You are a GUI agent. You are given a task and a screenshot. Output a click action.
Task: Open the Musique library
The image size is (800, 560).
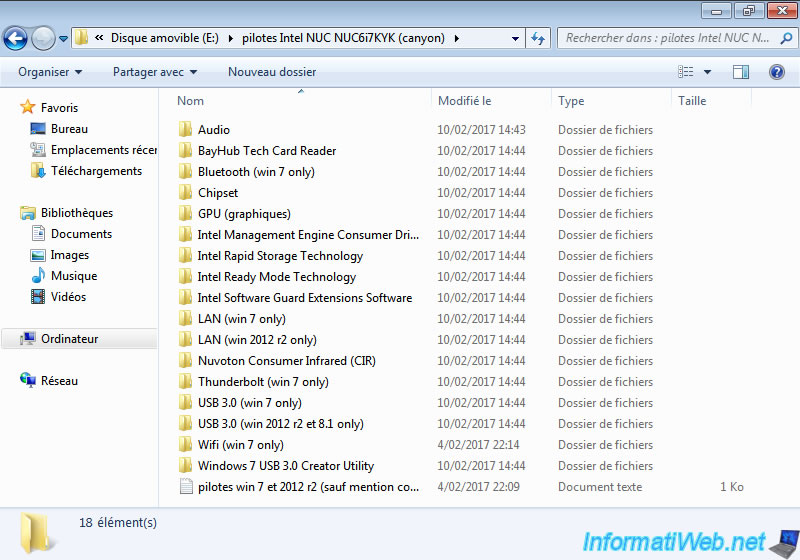64,276
